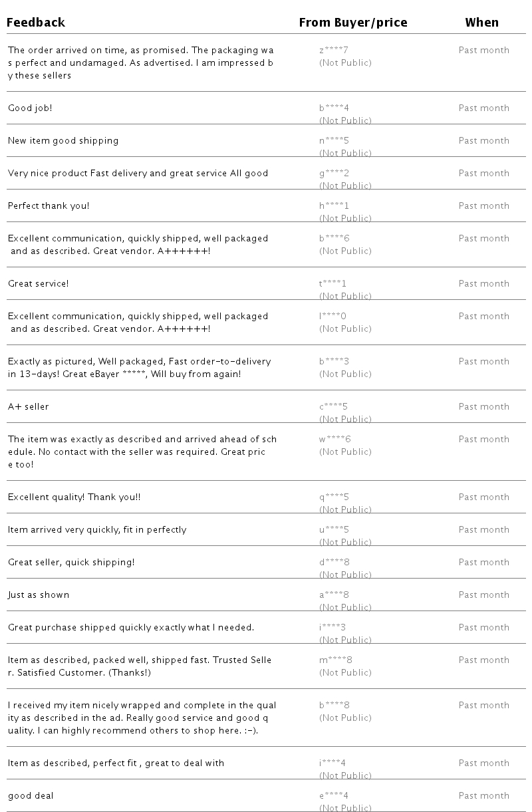Viewport: 532px width, 812px height.
Task: Open buyer w****6 profile
Action: 334,439
